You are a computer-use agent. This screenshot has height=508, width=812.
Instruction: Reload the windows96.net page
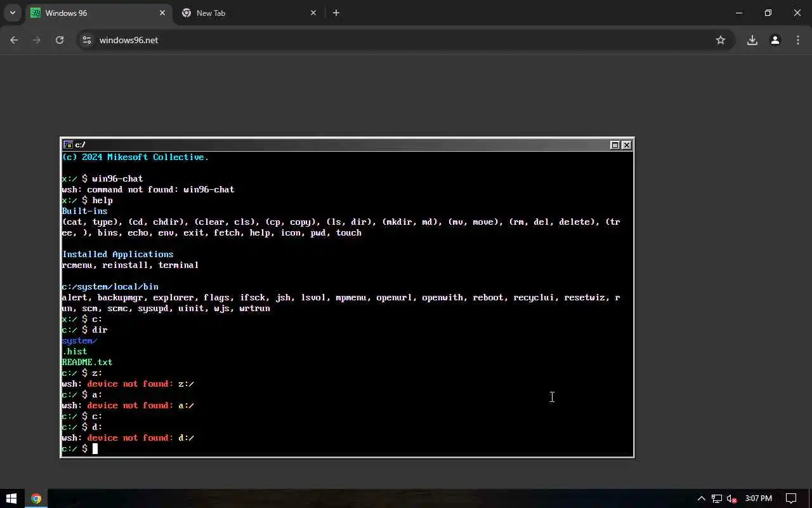[x=60, y=40]
